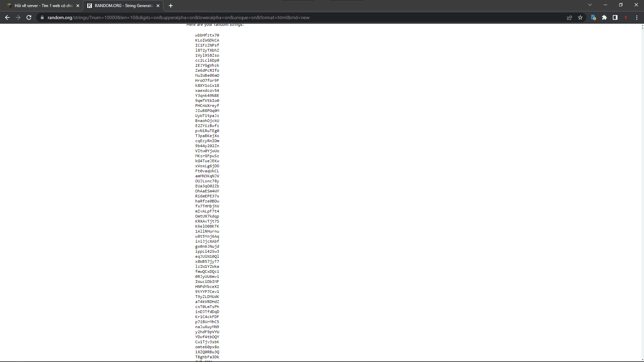Close the RANDOM.ORG tab

pos(158,6)
